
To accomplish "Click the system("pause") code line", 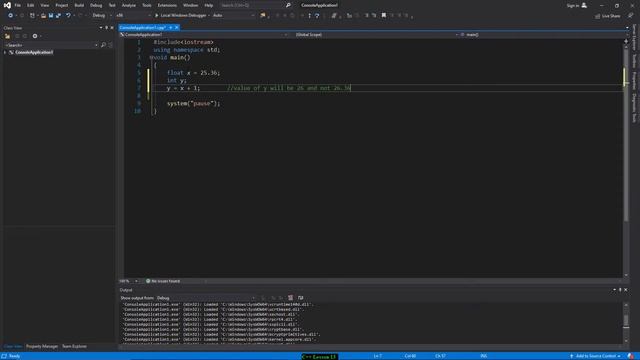I will pos(193,104).
